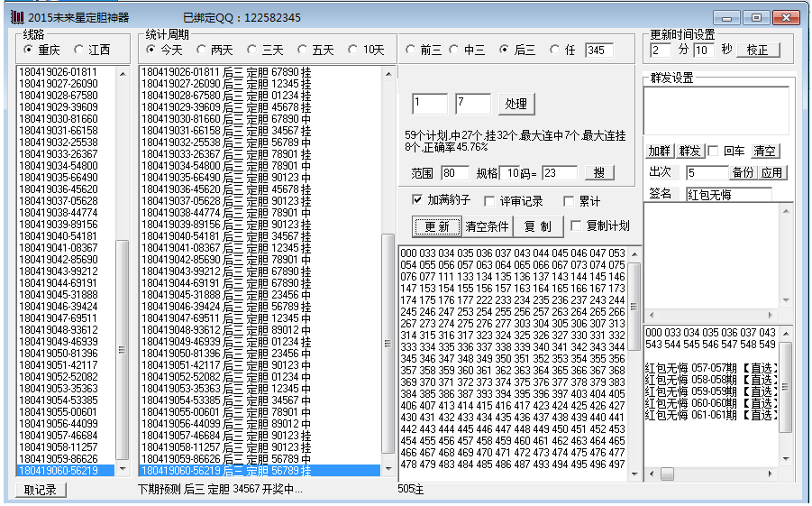Uncheck the 加满豹子 checkbox
812x506 pixels.
pos(417,200)
